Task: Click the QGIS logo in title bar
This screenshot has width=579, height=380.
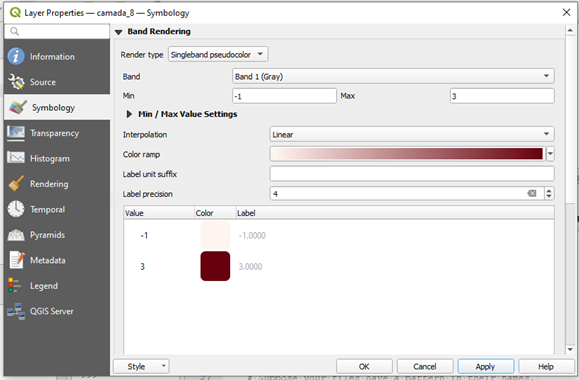Action: click(15, 13)
